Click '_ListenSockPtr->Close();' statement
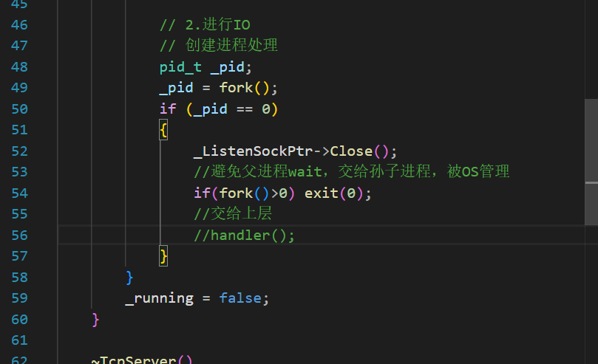Screen dimensions: 598x364 [x=295, y=151]
